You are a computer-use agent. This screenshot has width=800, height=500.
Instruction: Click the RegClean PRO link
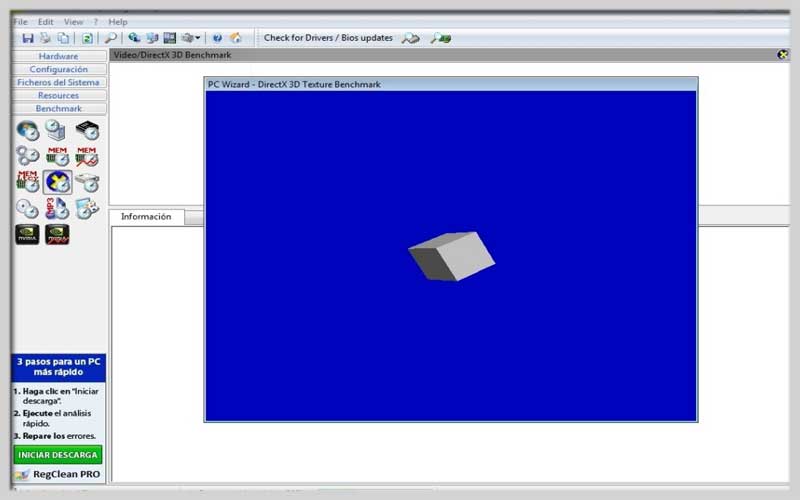(x=66, y=474)
